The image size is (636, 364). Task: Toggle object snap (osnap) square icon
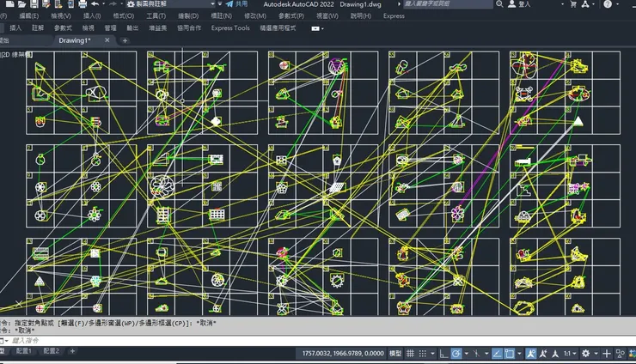(510, 354)
